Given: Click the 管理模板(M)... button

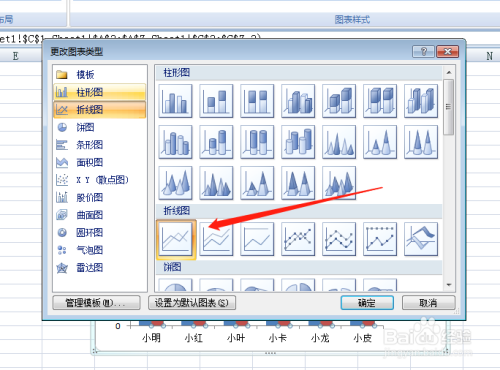Looking at the screenshot, I should (96, 303).
